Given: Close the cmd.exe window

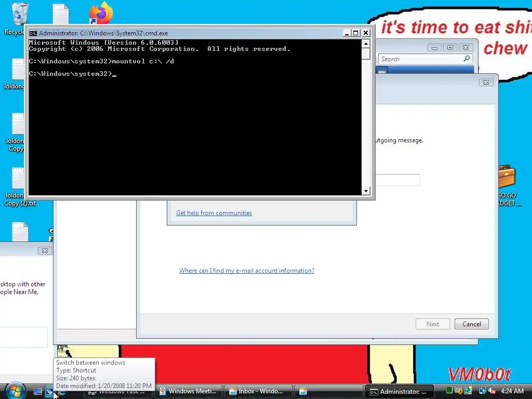Looking at the screenshot, I should tap(366, 33).
